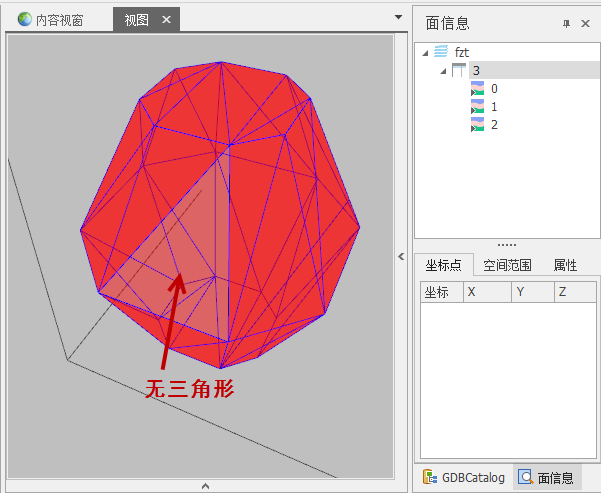Collapse the fzt tree node
This screenshot has width=601, height=493.
point(425,52)
